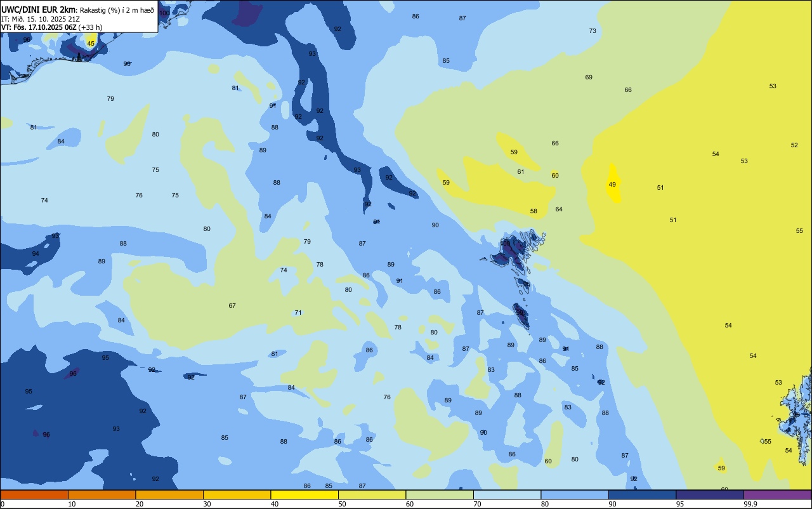Screen dimensions: 812x509
Task: Select the 'Rakastig (%) í 2 m hæð' label
Action: pos(117,10)
